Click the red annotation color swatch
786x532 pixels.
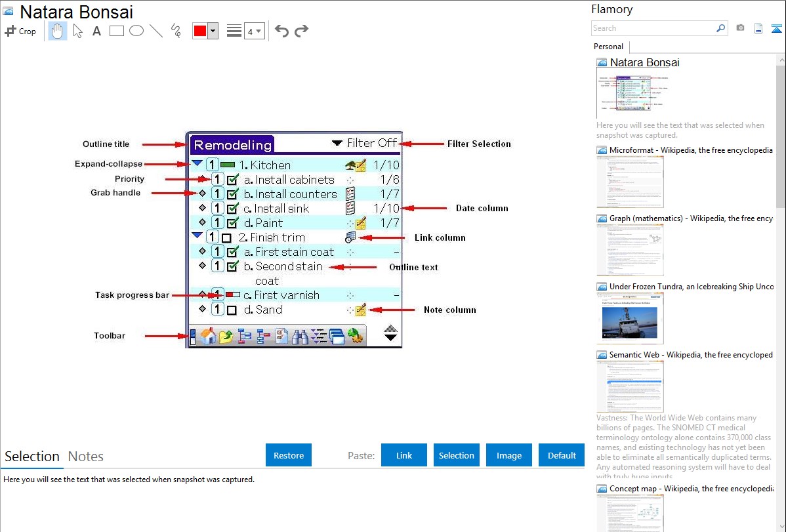point(200,31)
